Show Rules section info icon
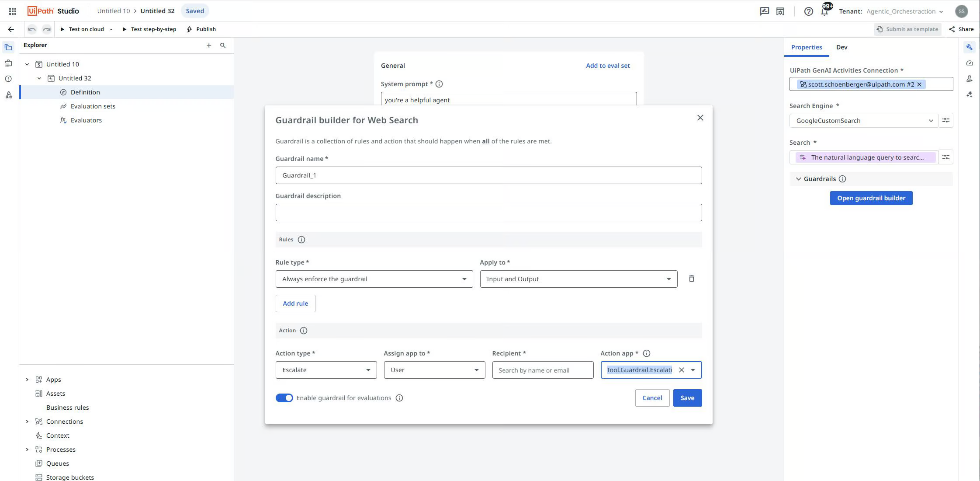Viewport: 980px width, 481px height. click(x=301, y=240)
